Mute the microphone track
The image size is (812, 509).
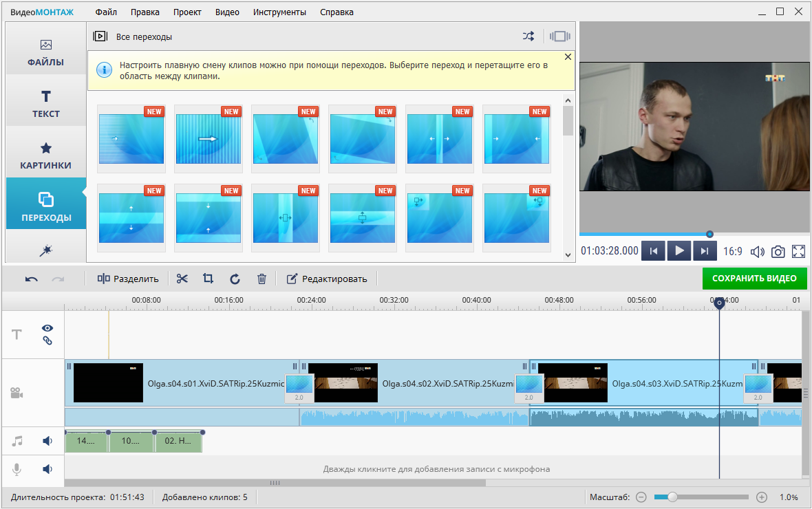pyautogui.click(x=47, y=469)
